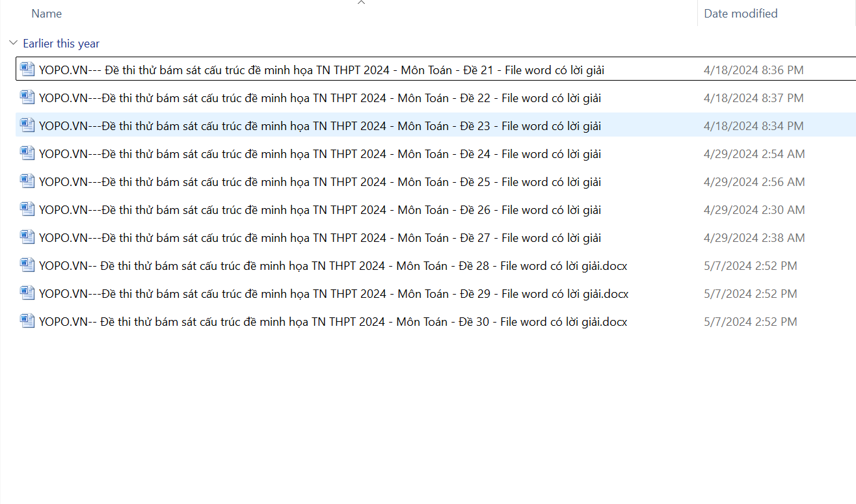Click the Word icon of Đề 28 file

(27, 265)
